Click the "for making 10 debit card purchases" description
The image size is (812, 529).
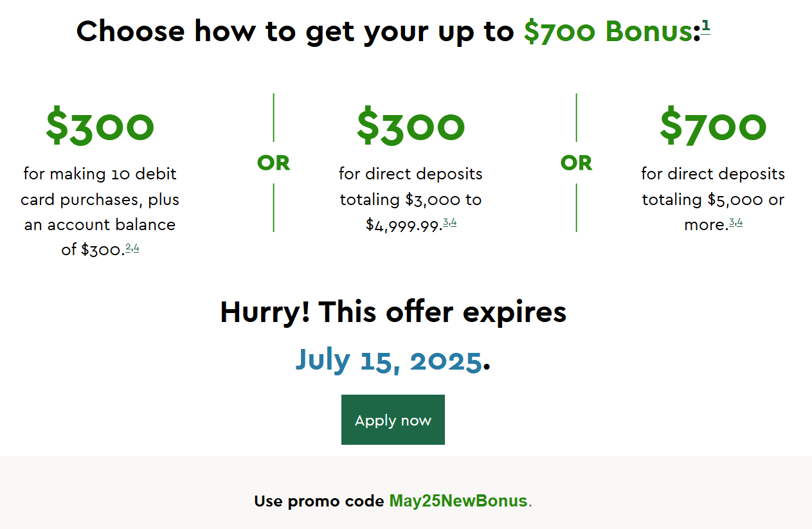pyautogui.click(x=100, y=186)
